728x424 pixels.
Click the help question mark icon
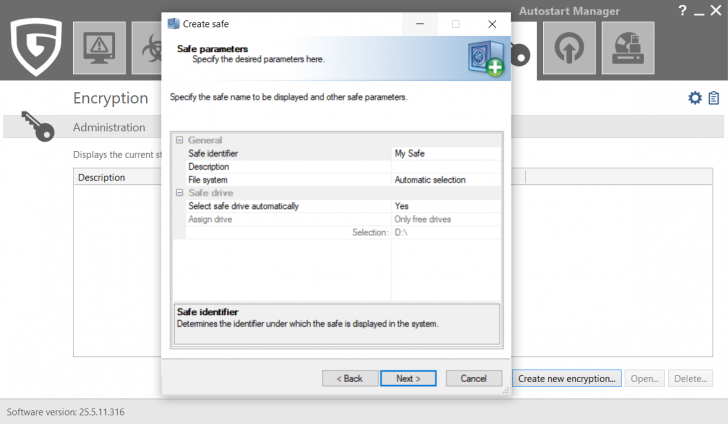click(682, 10)
